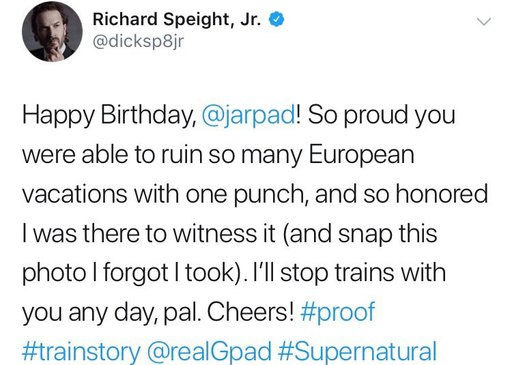
Task: Click the 'So proud you' tweet text
Action: pos(382,116)
